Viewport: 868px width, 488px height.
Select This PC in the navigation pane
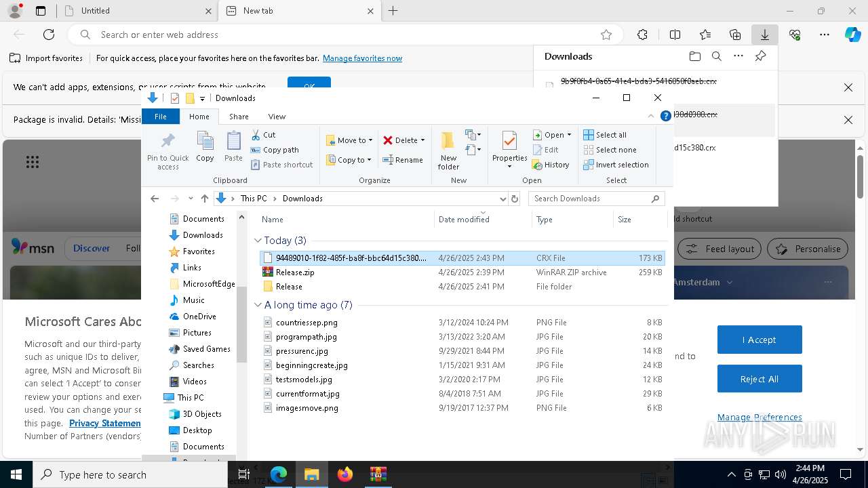[x=191, y=398]
